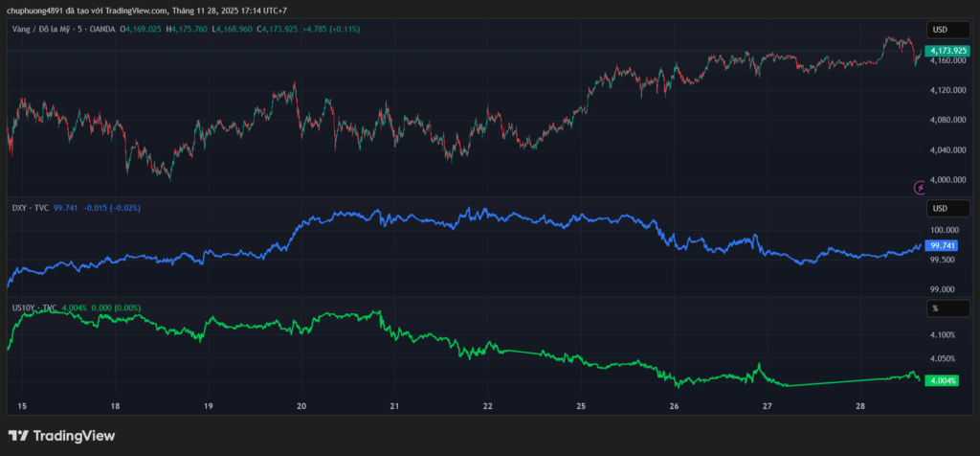Click the 100.000 level on DXY scale
980x456 pixels.
[x=944, y=230]
